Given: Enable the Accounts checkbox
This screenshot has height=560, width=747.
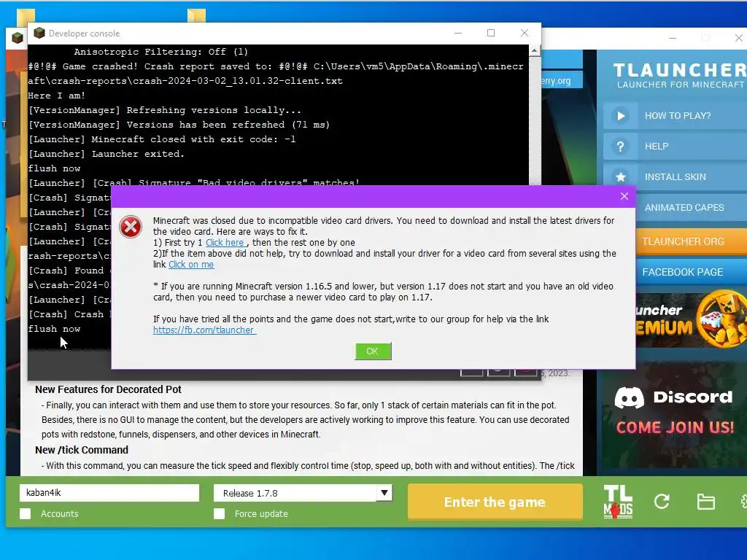Looking at the screenshot, I should pos(26,514).
